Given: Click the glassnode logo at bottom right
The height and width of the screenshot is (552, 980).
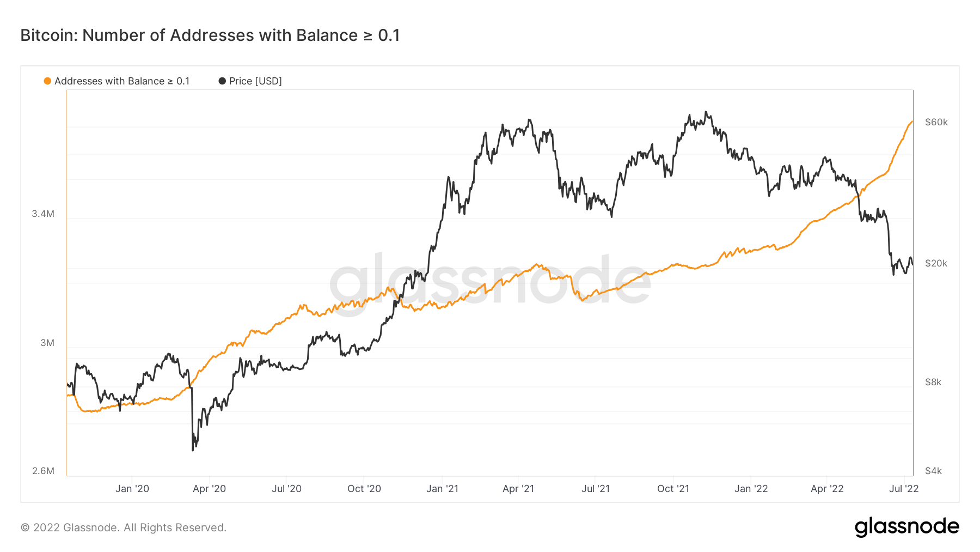Looking at the screenshot, I should point(906,527).
